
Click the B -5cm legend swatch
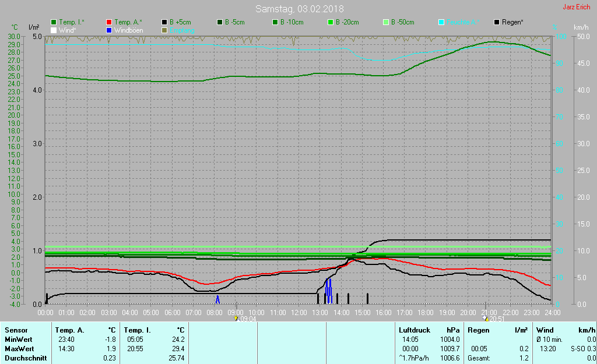[220, 22]
